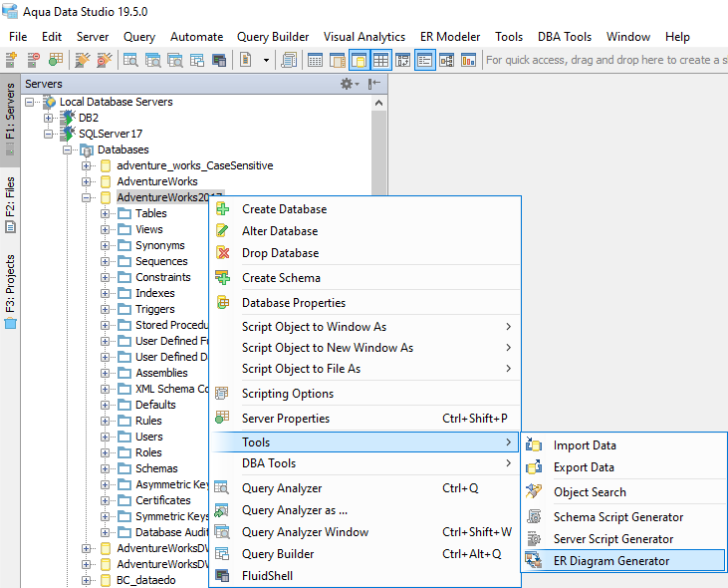The width and height of the screenshot is (728, 588).
Task: Click the Servers panel scroll-up arrow
Action: [378, 101]
